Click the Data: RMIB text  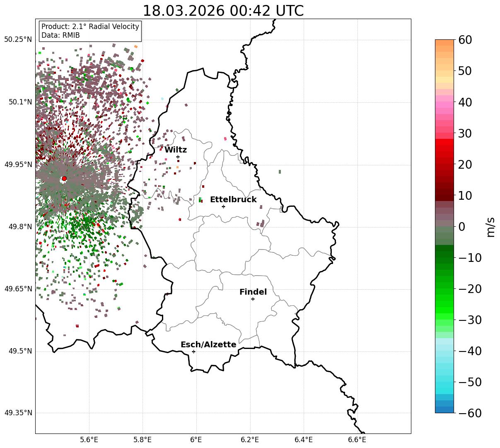point(60,35)
